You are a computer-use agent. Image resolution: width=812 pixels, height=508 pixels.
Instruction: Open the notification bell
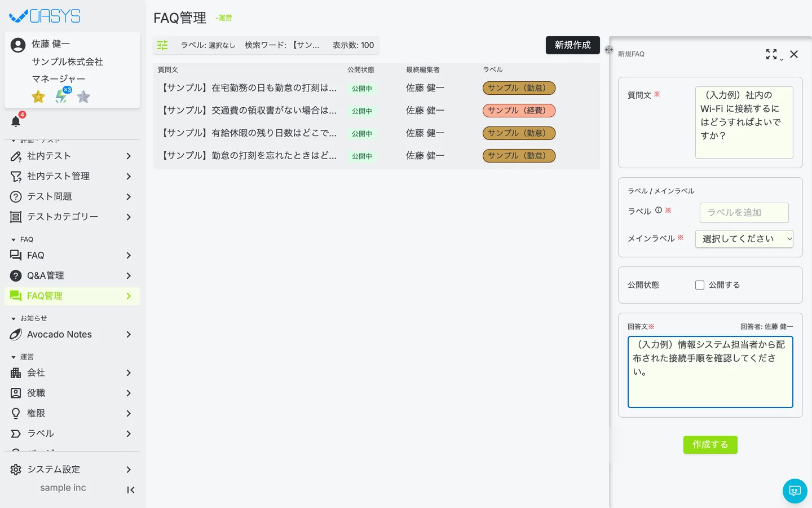[16, 121]
